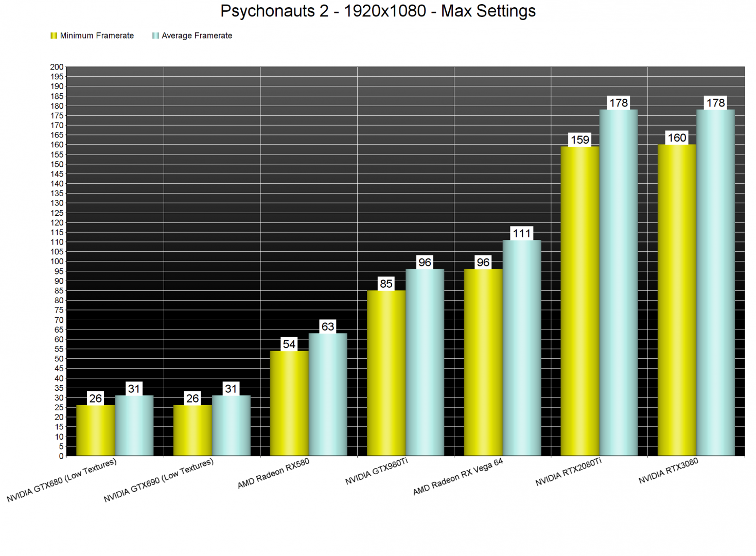Select the GTX980Ti minimum framerate bar

[x=386, y=373]
